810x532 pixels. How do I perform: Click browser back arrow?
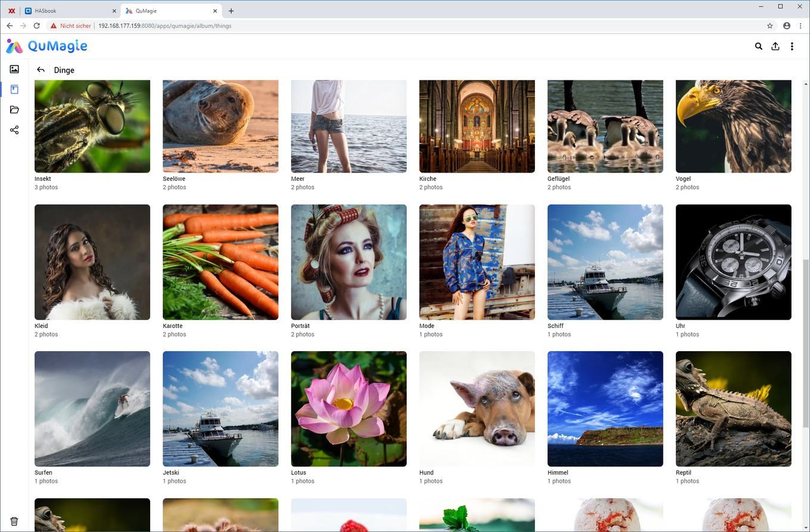tap(10, 26)
